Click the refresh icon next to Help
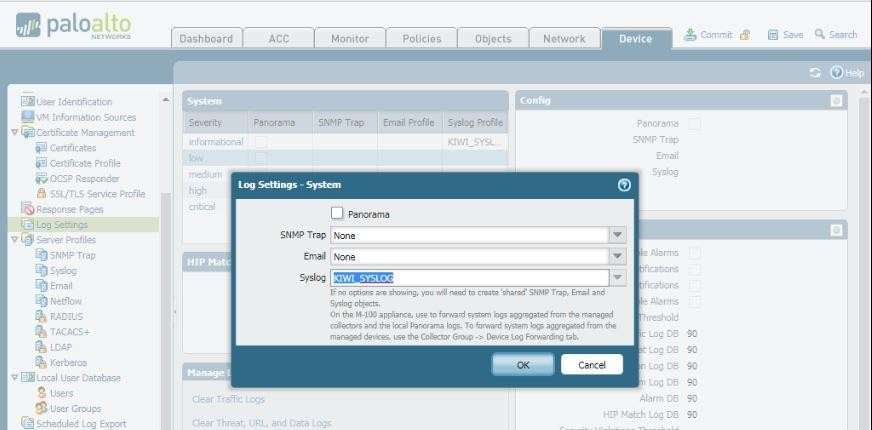Screen dimensions: 872x430 [814, 73]
